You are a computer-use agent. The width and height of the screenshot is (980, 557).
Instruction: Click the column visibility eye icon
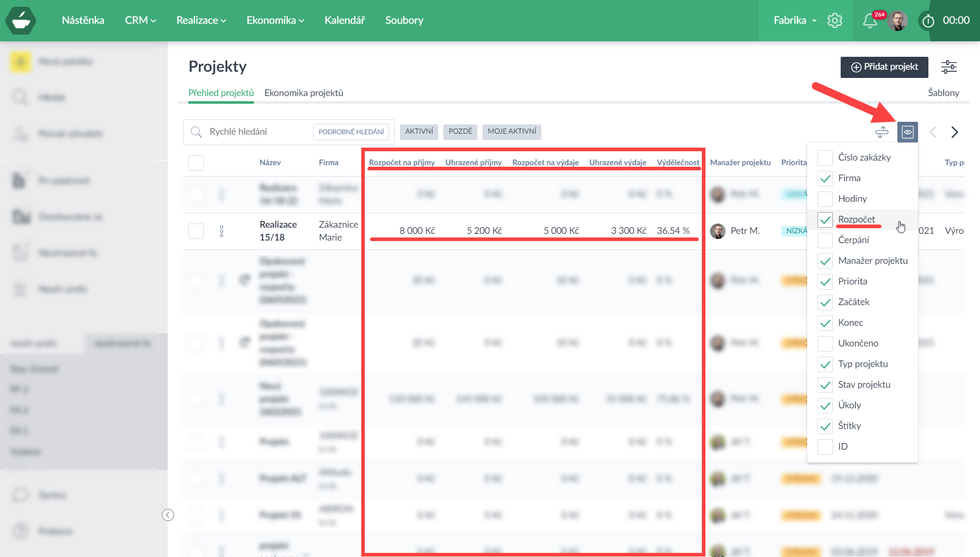pos(907,132)
